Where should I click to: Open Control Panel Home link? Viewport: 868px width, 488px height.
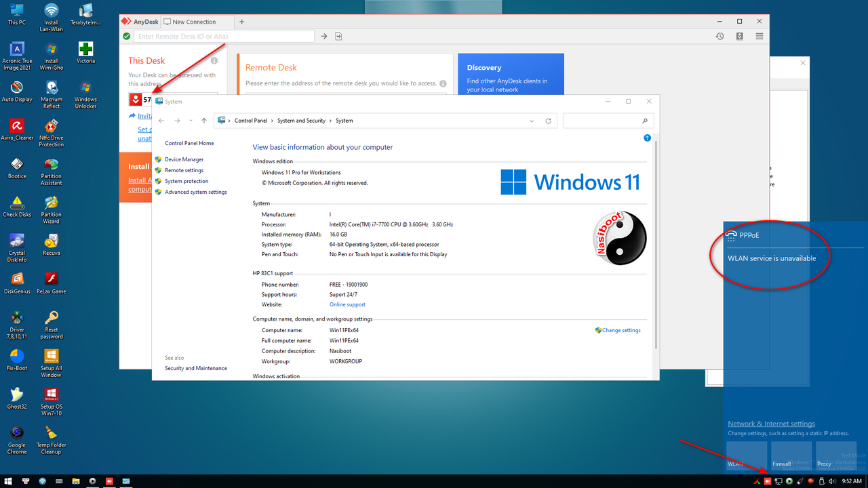click(x=189, y=143)
